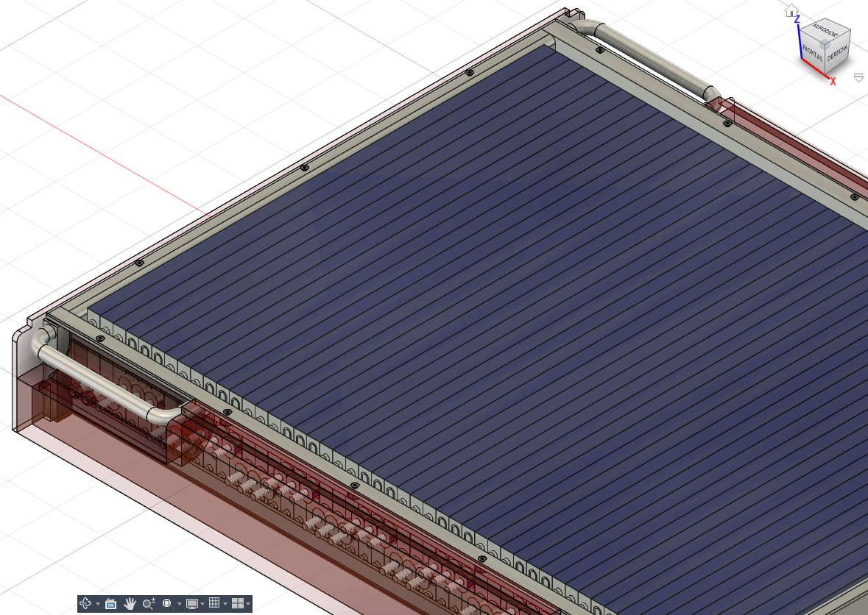Expand the Viewports dropdown arrow
The image size is (868, 615).
coord(248,605)
